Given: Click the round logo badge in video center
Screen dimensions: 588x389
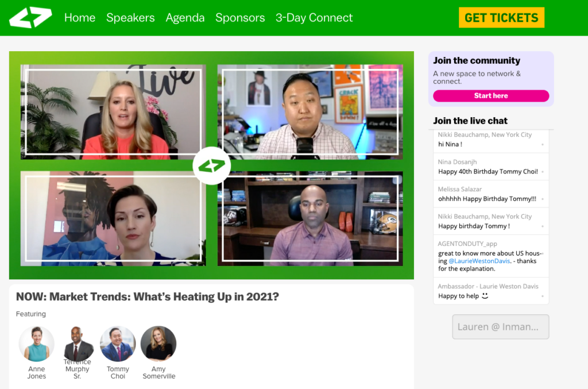Looking at the screenshot, I should point(211,165).
